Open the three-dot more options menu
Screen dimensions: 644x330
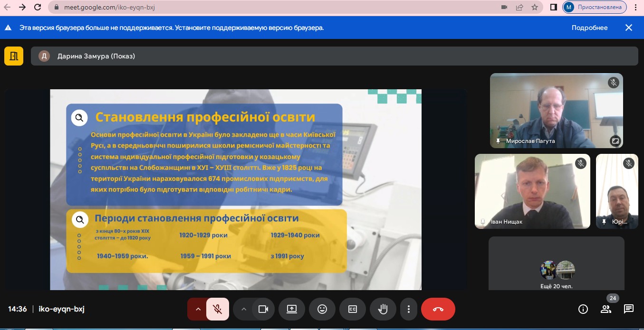[x=408, y=309]
